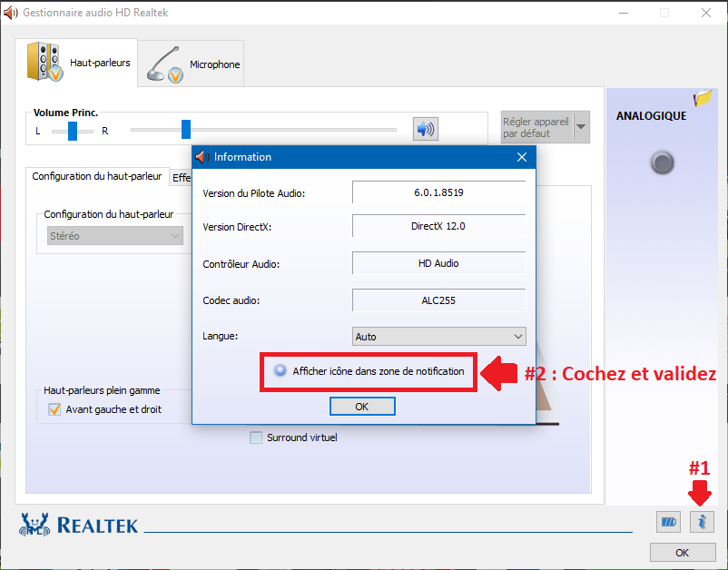728x570 pixels.
Task: Click the speaker icon in Information title bar
Action: [202, 157]
